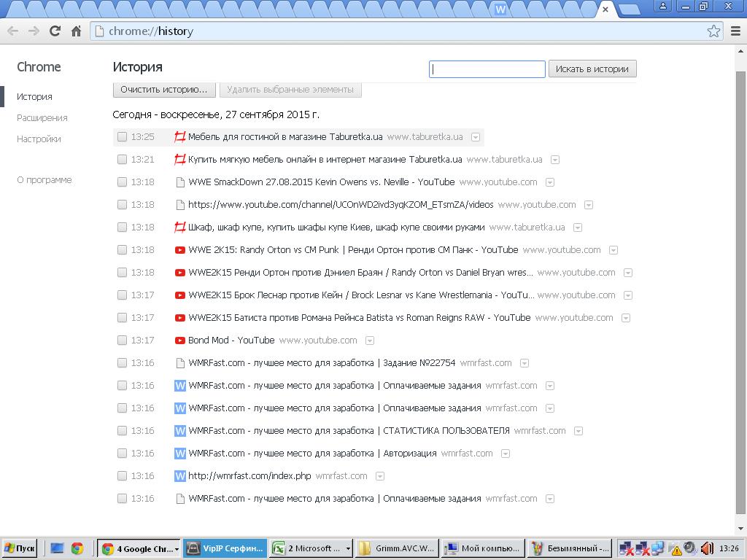Click Удалить выбранные элементы button
The height and width of the screenshot is (560, 747).
(x=290, y=90)
